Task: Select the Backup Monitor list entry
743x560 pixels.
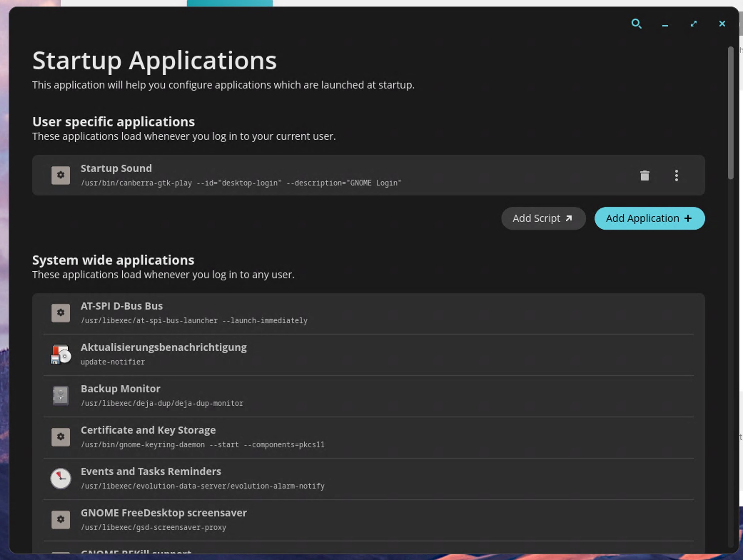Action: (x=357, y=396)
